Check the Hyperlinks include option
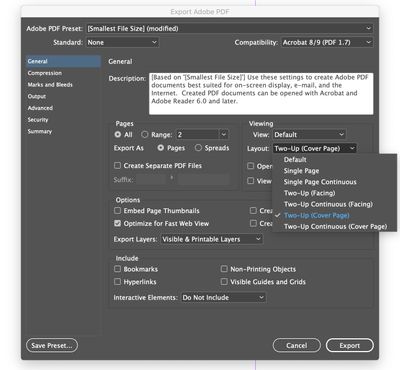 117,282
